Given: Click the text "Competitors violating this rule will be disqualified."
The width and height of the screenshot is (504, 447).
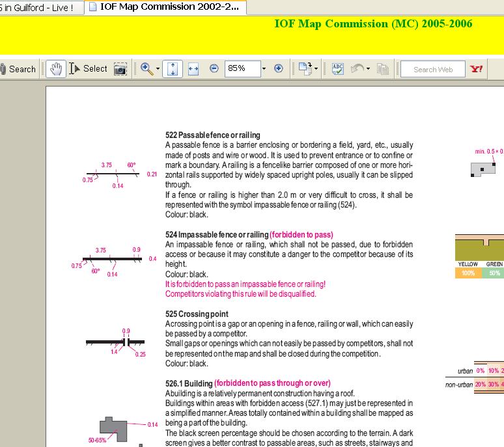Looking at the screenshot, I should point(240,294).
